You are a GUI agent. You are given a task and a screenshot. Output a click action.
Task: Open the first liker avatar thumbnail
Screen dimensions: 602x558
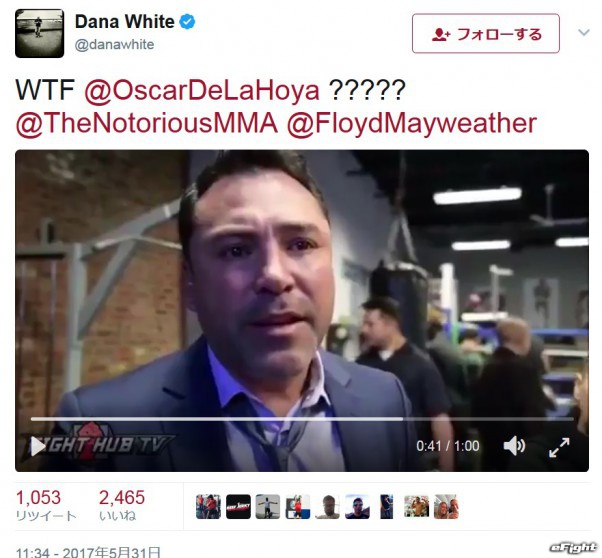[x=208, y=507]
